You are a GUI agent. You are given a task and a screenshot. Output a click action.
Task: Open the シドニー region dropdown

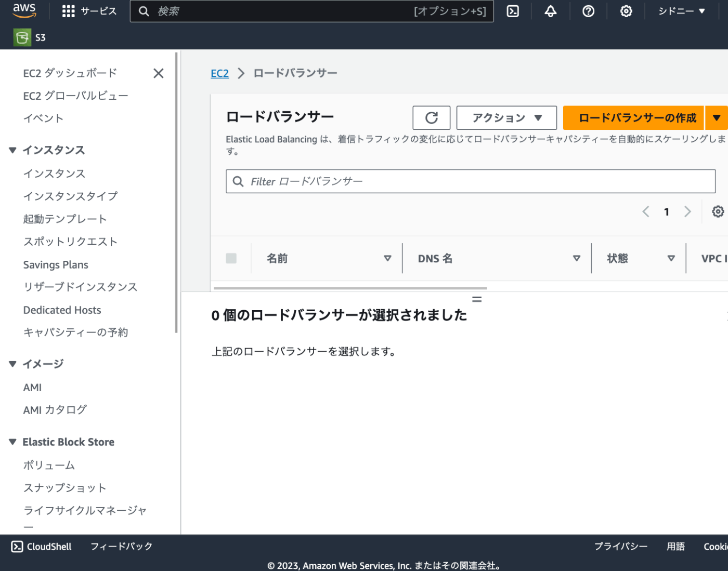pos(681,11)
